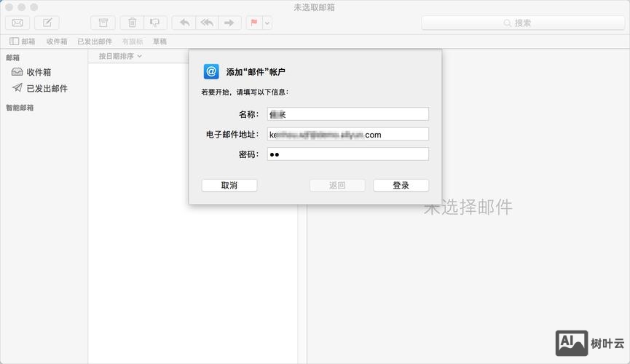Archive message using the box icon
Viewport: 630px width, 364px height.
pyautogui.click(x=103, y=23)
